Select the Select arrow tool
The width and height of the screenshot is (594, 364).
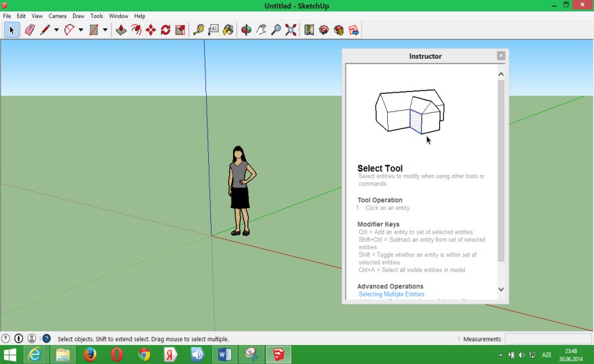click(x=11, y=30)
